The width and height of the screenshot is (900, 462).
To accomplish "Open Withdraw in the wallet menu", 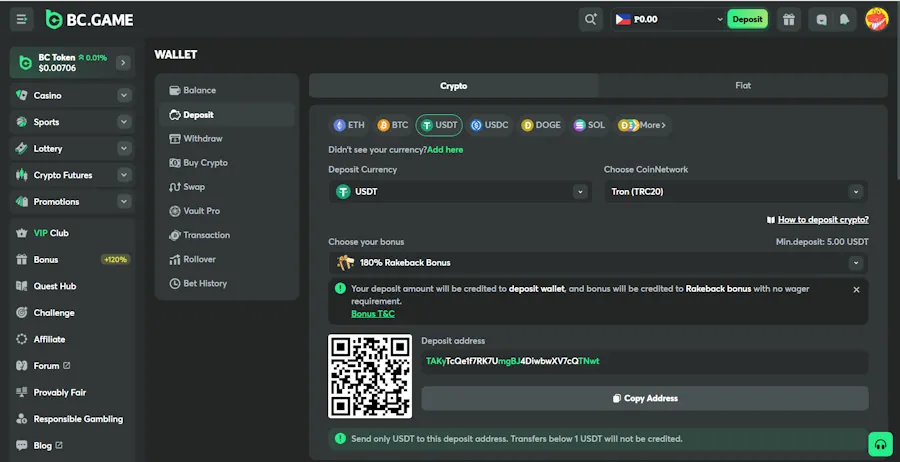I will pos(203,139).
